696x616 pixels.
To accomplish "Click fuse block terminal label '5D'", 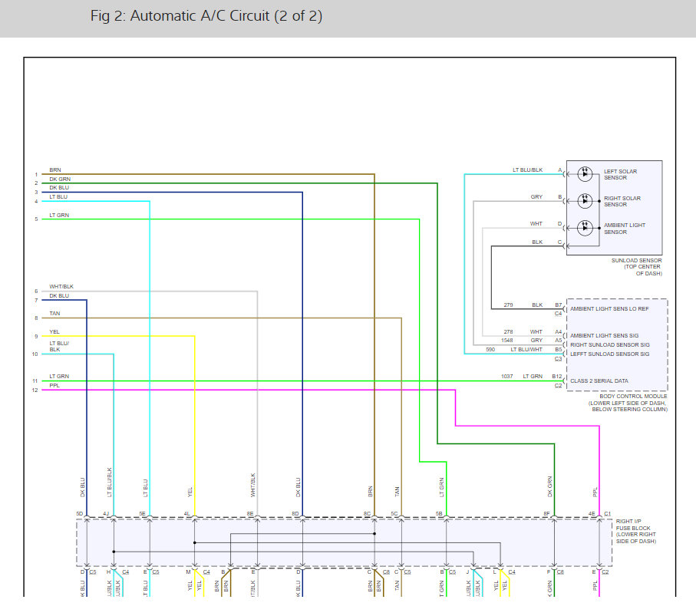I will coord(80,513).
